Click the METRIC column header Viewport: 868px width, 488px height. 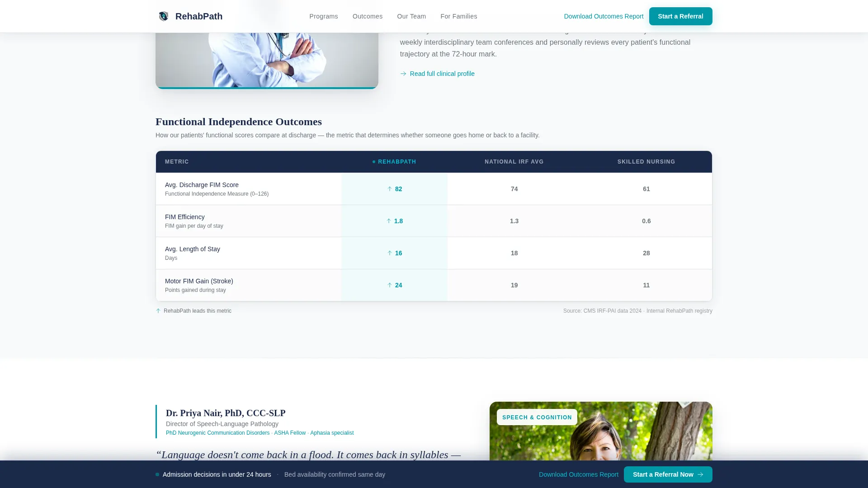[177, 162]
